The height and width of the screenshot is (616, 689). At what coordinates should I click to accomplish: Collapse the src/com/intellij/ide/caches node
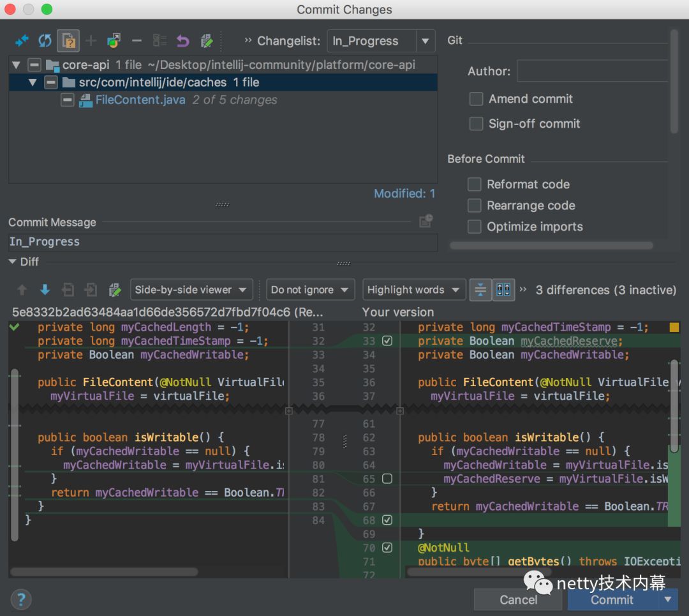pyautogui.click(x=33, y=82)
